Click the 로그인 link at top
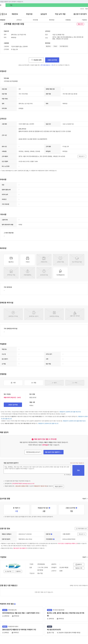 coord(82,9)
